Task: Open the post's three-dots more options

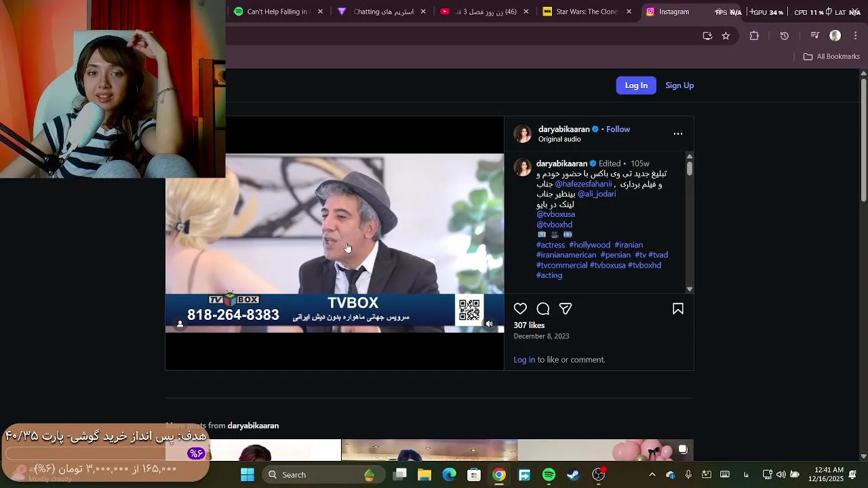Action: pyautogui.click(x=678, y=134)
